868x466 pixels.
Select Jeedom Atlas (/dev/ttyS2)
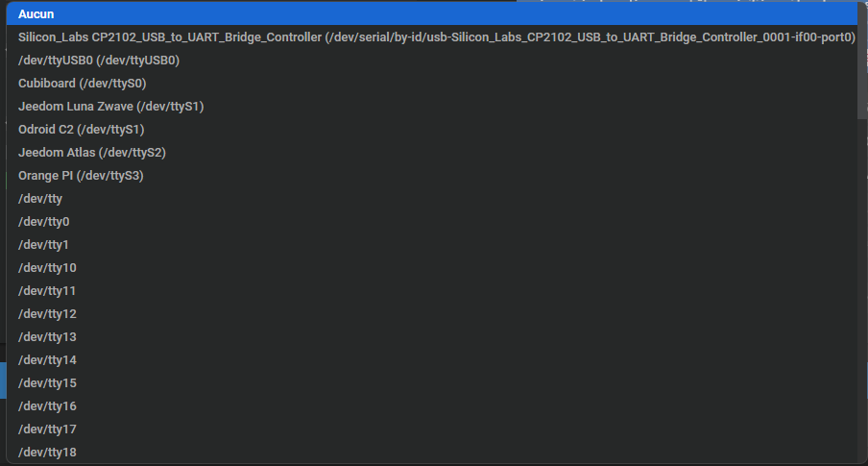point(84,153)
